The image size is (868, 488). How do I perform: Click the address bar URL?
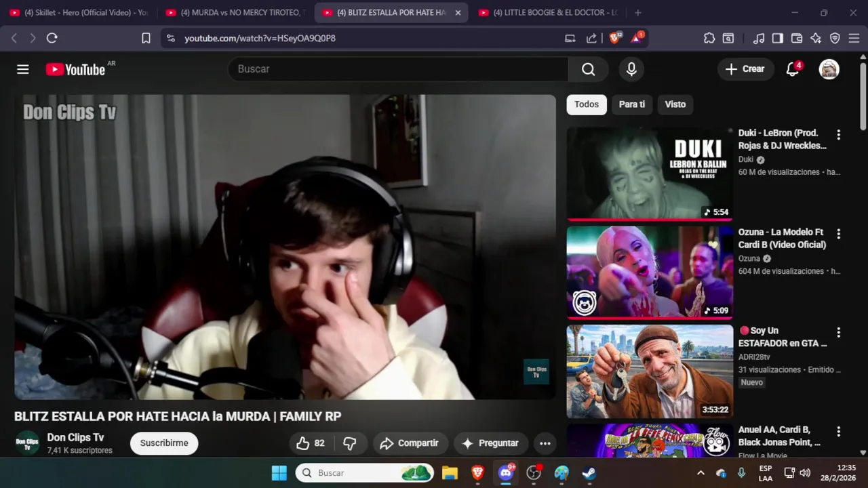tap(260, 39)
